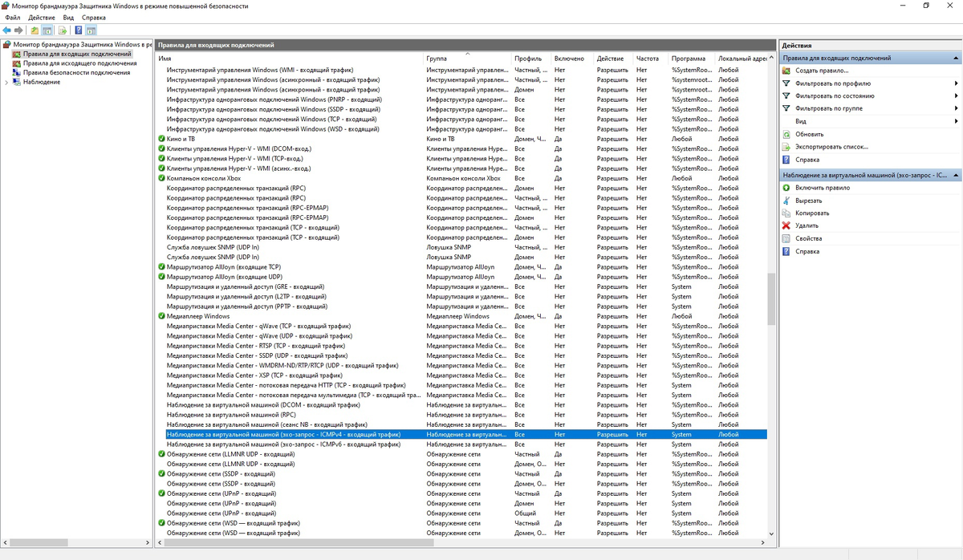Click the rules list vertical scrollbar thumb
The height and width of the screenshot is (560, 963).
[x=771, y=298]
